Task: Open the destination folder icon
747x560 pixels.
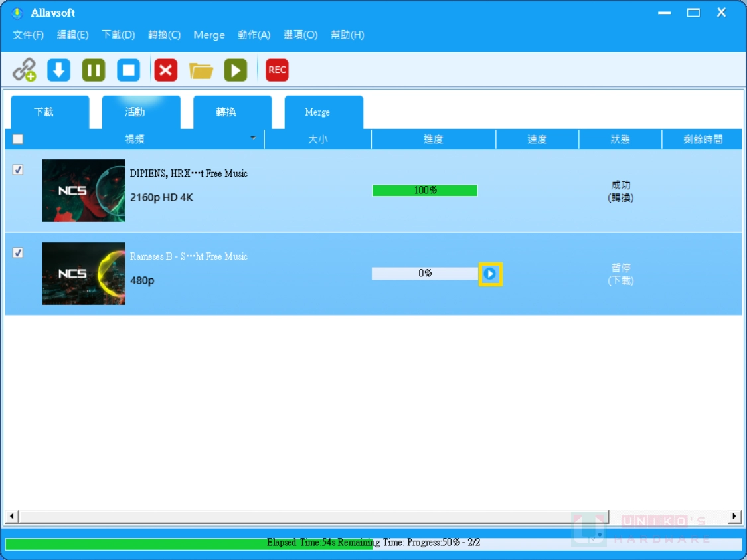Action: click(x=201, y=70)
